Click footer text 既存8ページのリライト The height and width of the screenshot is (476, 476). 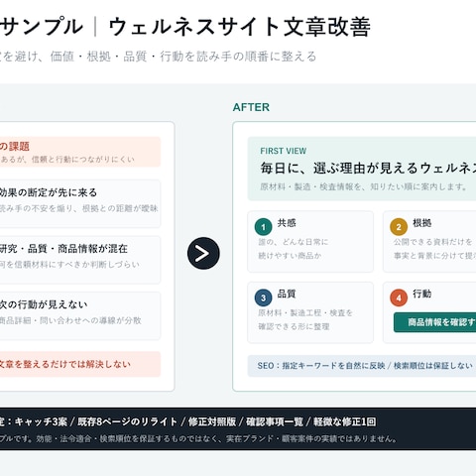pyautogui.click(x=128, y=421)
